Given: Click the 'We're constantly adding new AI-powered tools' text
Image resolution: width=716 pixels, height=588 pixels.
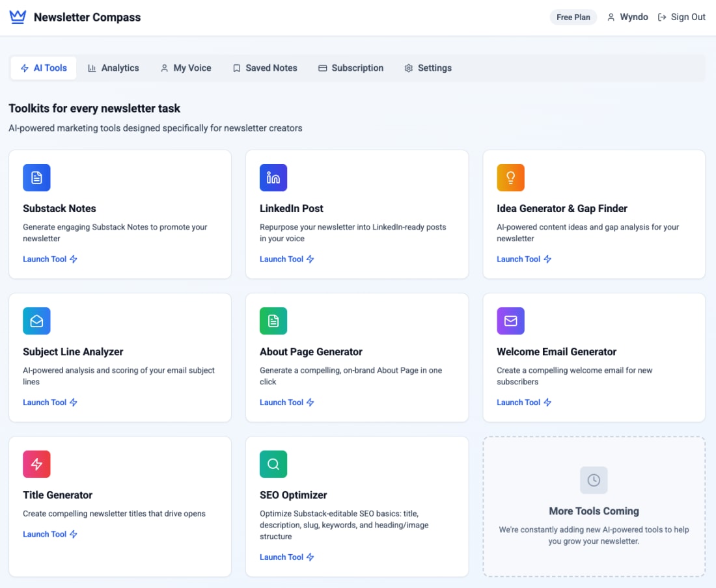Looking at the screenshot, I should 594,535.
